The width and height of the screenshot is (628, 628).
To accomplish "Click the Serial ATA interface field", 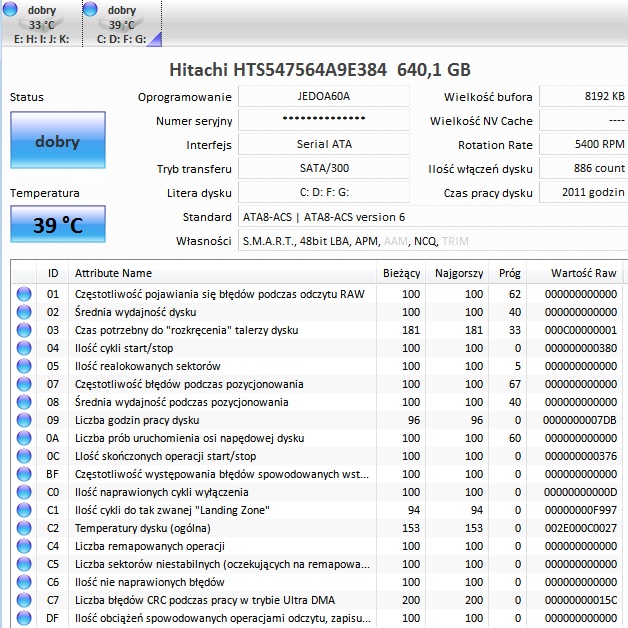I will click(324, 144).
